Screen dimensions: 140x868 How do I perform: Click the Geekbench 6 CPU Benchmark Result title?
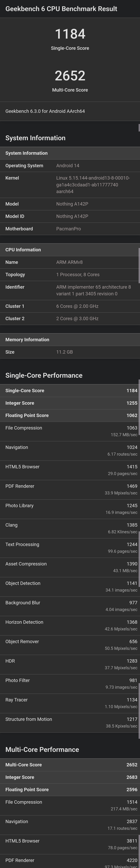61,9
